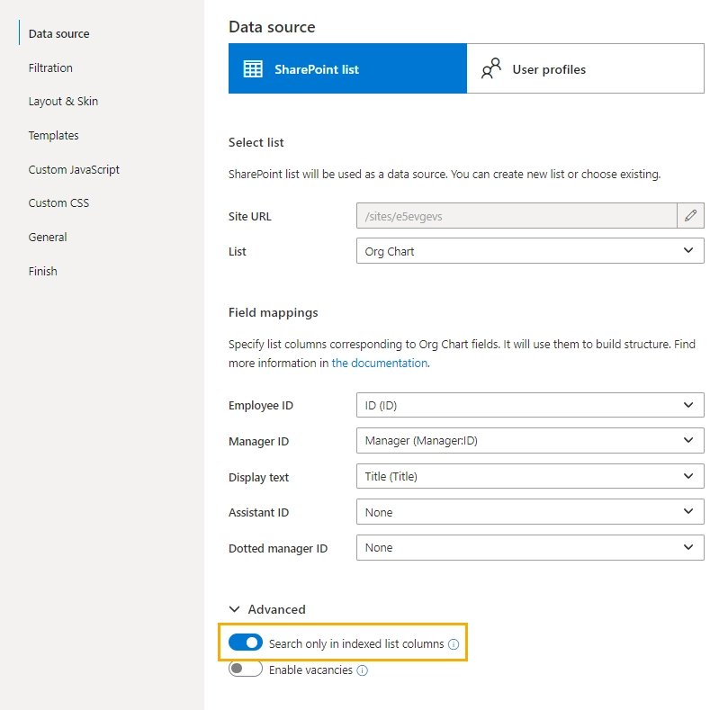
Task: Click the User profiles people icon
Action: (490, 68)
